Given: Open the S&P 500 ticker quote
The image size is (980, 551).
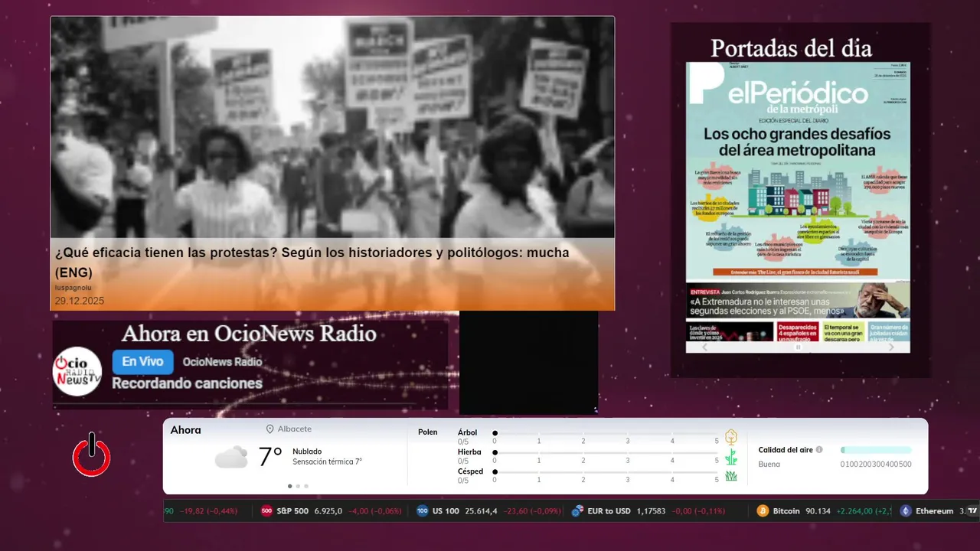Looking at the screenshot, I should tap(332, 511).
